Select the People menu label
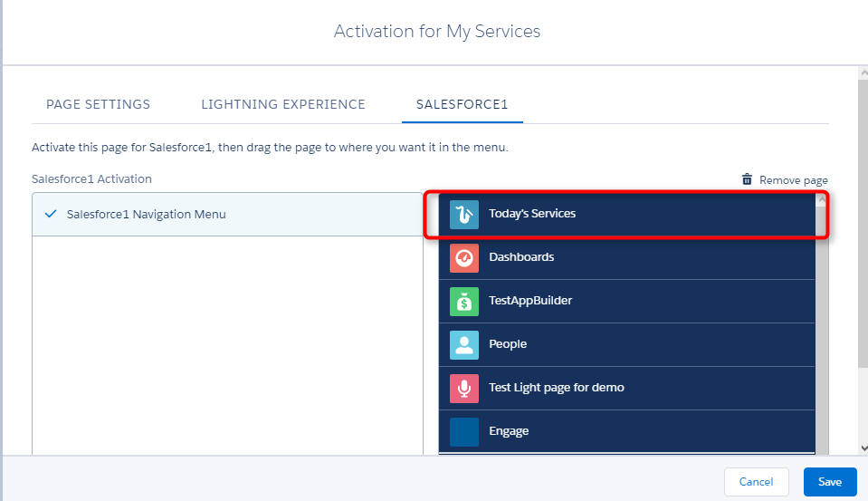868x501 pixels. coord(508,344)
